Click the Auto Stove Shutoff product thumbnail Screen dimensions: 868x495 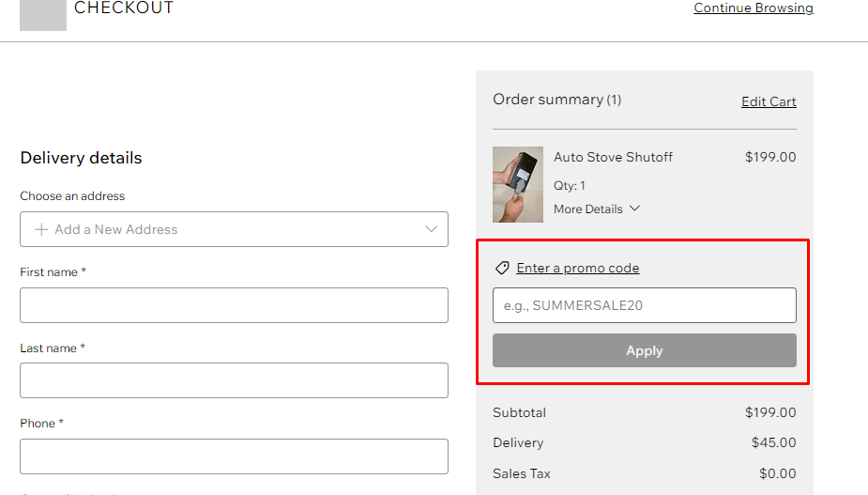[x=518, y=185]
